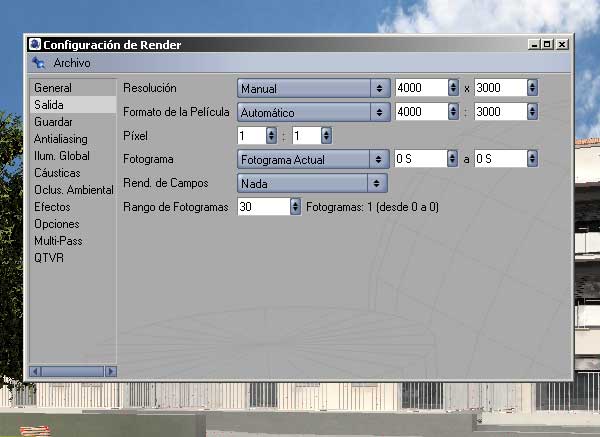Click the first Píxel ratio field

click(251, 135)
